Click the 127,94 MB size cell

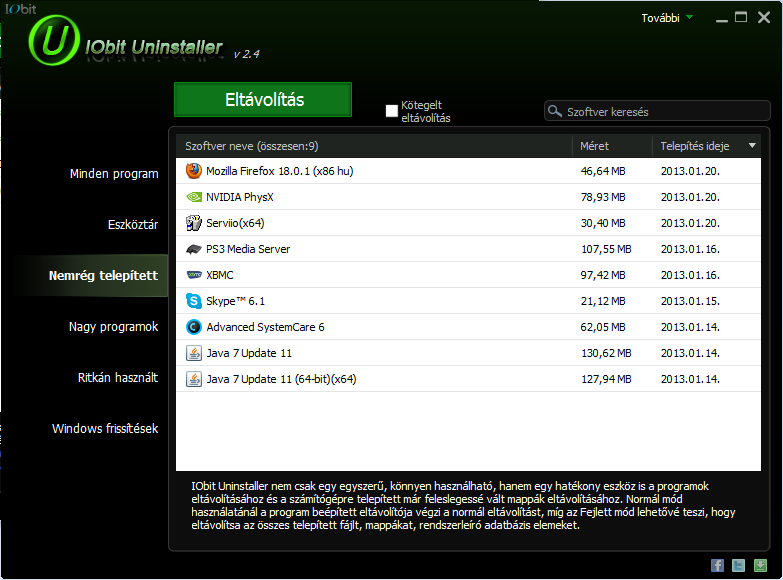click(606, 379)
